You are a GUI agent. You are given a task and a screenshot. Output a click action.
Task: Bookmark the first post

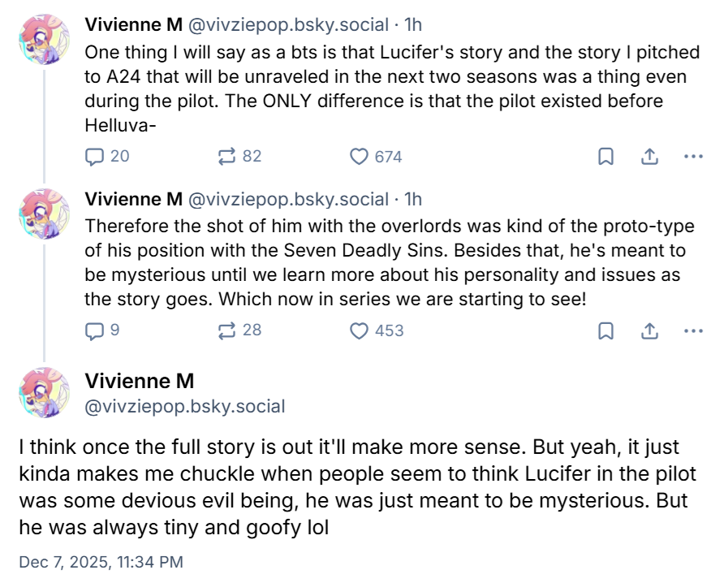(604, 156)
